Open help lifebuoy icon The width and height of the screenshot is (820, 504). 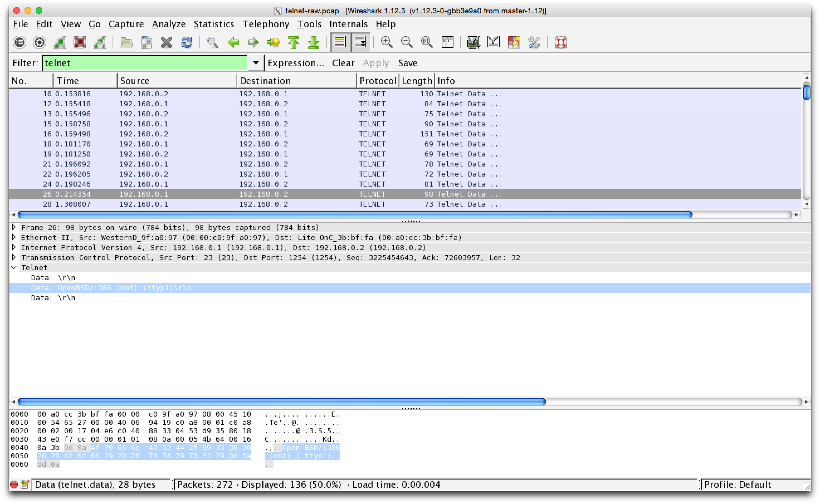[x=561, y=42]
